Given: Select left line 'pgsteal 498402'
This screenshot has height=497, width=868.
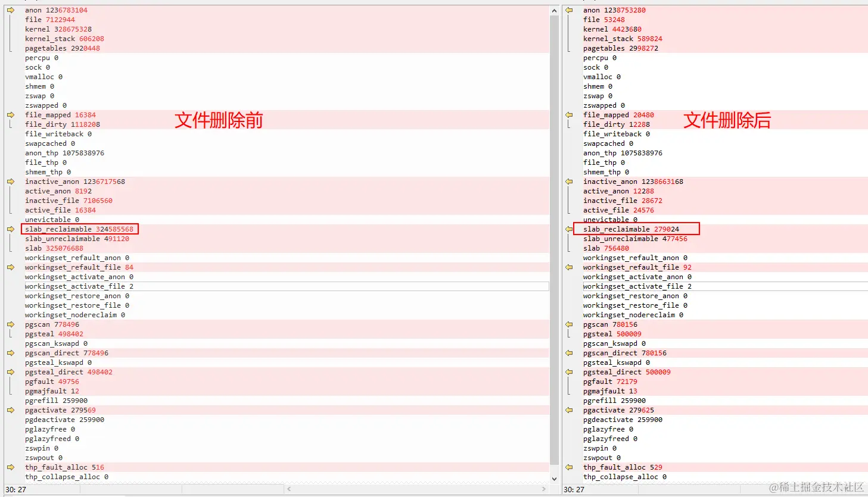Looking at the screenshot, I should [54, 334].
